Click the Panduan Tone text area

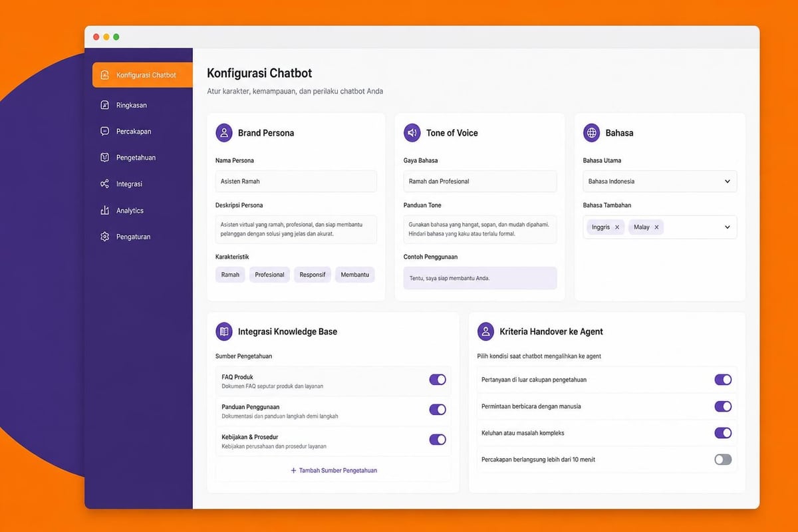(x=480, y=229)
